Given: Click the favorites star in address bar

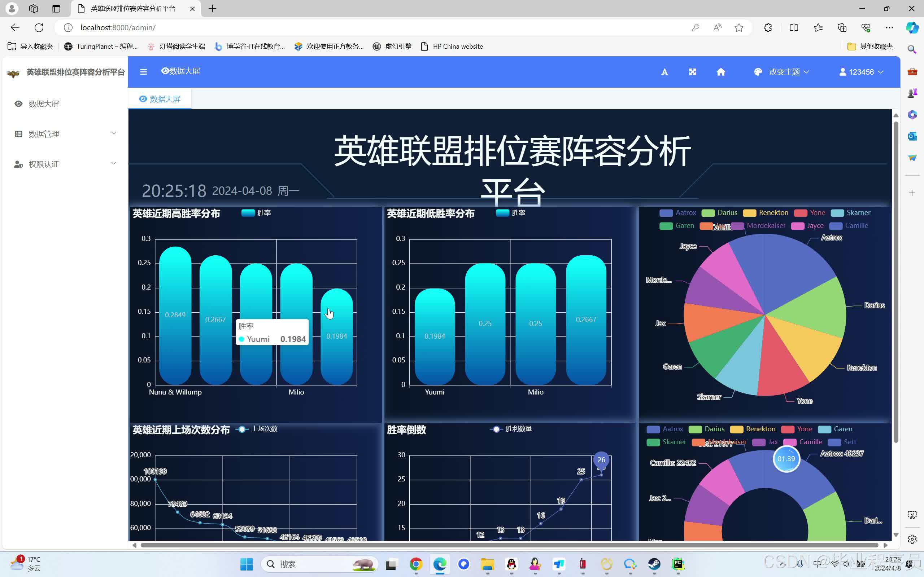Looking at the screenshot, I should 739,27.
